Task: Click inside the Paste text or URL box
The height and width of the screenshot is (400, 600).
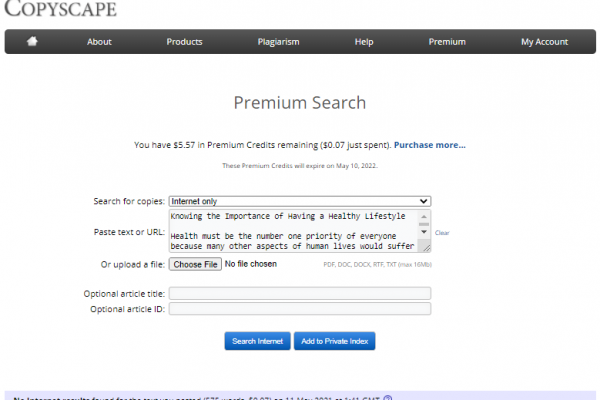Action: (293, 231)
